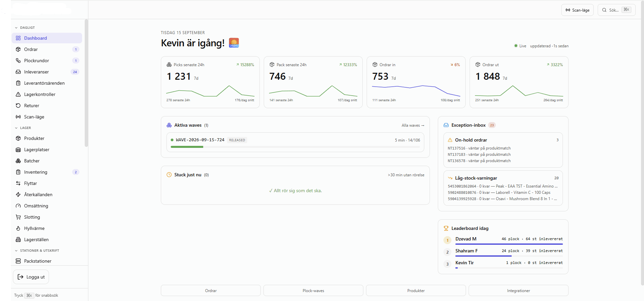Click the Flyttar swap-arrows icon

pos(18,183)
